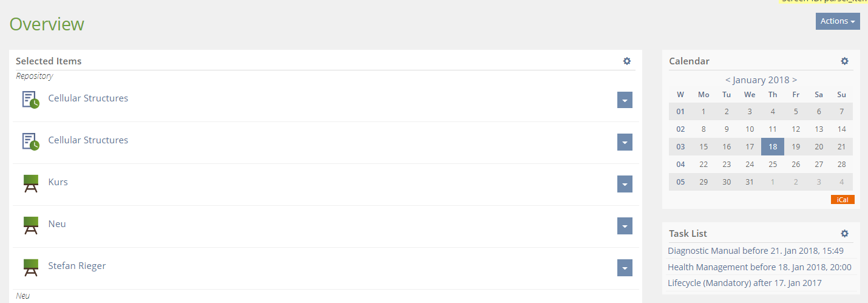
Task: Open the Actions dropdown menu
Action: point(838,21)
